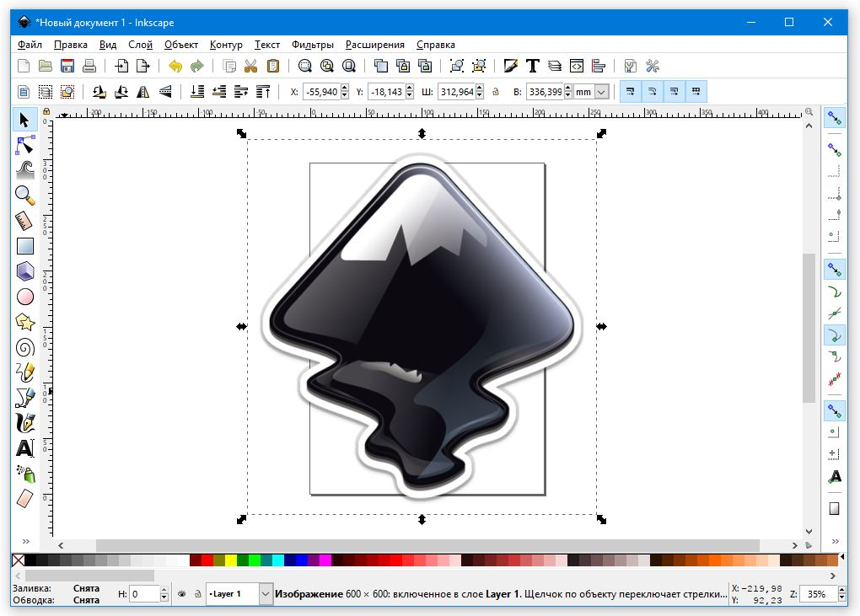Select the Node editing tool
Image resolution: width=860 pixels, height=616 pixels.
(24, 145)
